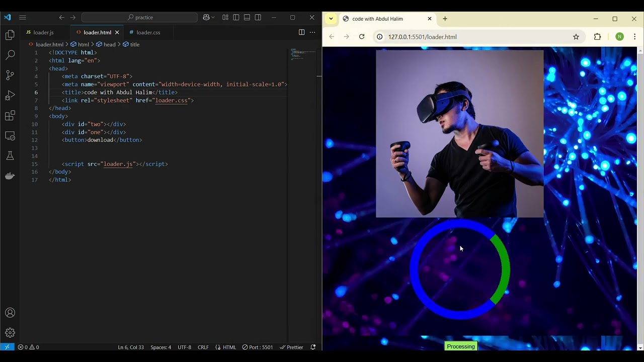Viewport: 644px width, 362px height.
Task: Select the loader.html editor tab
Action: click(97, 32)
